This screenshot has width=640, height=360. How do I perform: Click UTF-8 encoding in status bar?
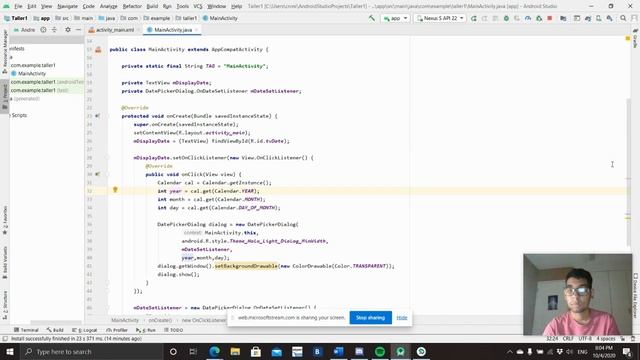(585, 338)
